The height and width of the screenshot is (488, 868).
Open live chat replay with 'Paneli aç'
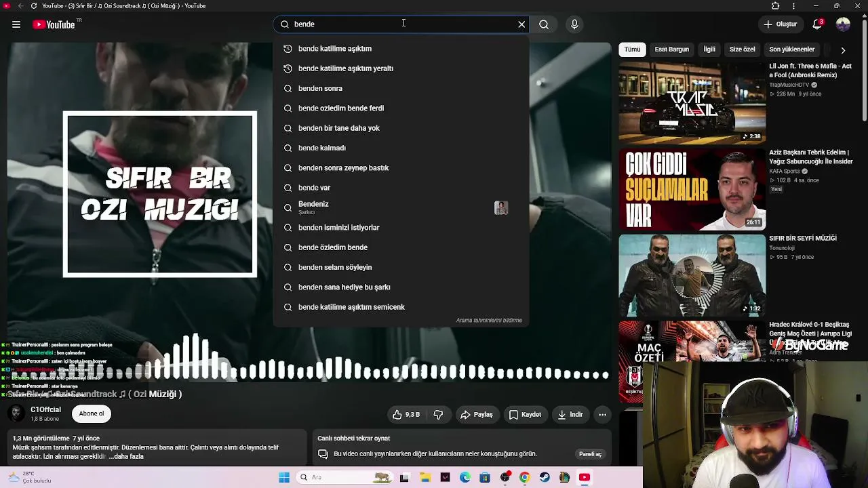click(x=590, y=454)
